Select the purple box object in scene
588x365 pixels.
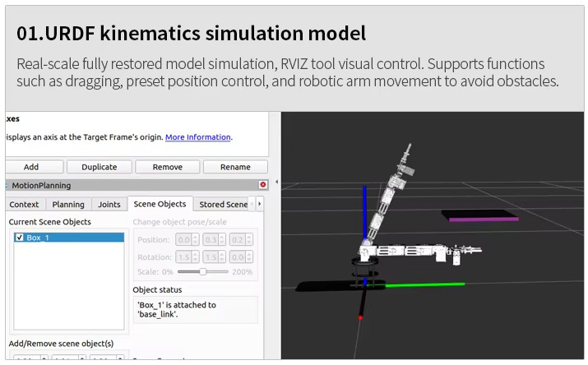[x=480, y=217]
